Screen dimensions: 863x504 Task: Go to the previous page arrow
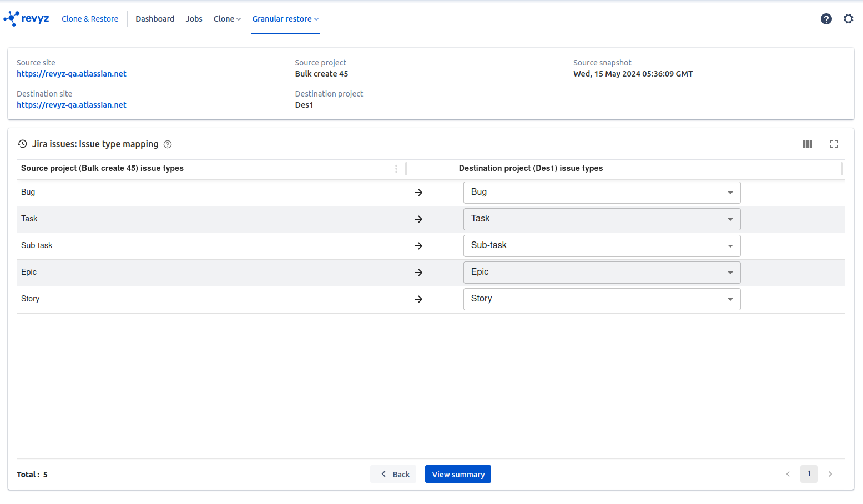click(x=788, y=474)
